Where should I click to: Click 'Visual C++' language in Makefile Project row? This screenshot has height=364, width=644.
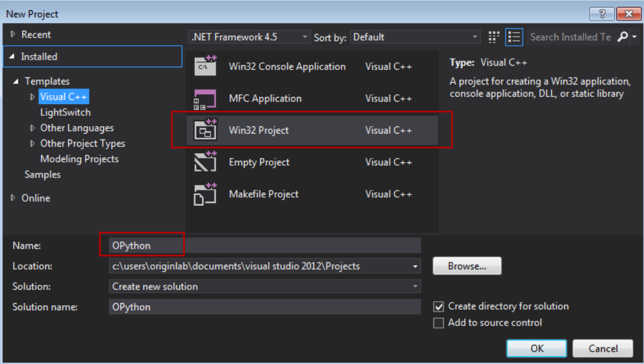pyautogui.click(x=388, y=194)
